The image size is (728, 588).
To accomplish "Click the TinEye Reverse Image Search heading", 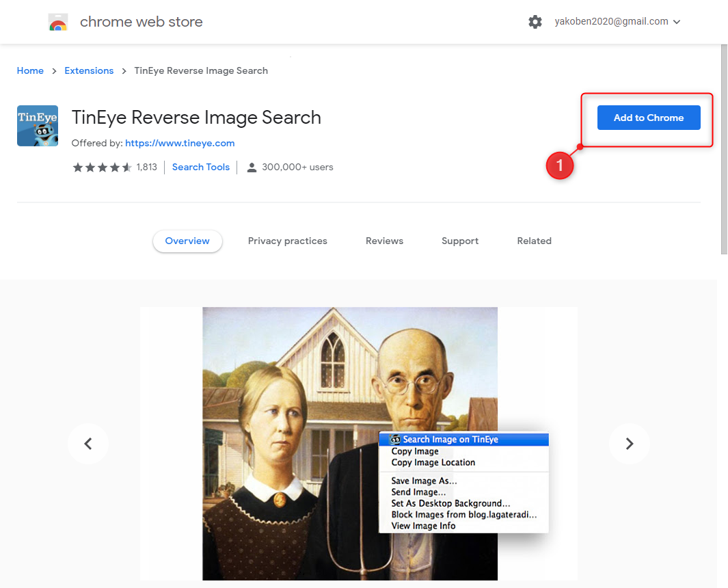I will click(x=196, y=118).
